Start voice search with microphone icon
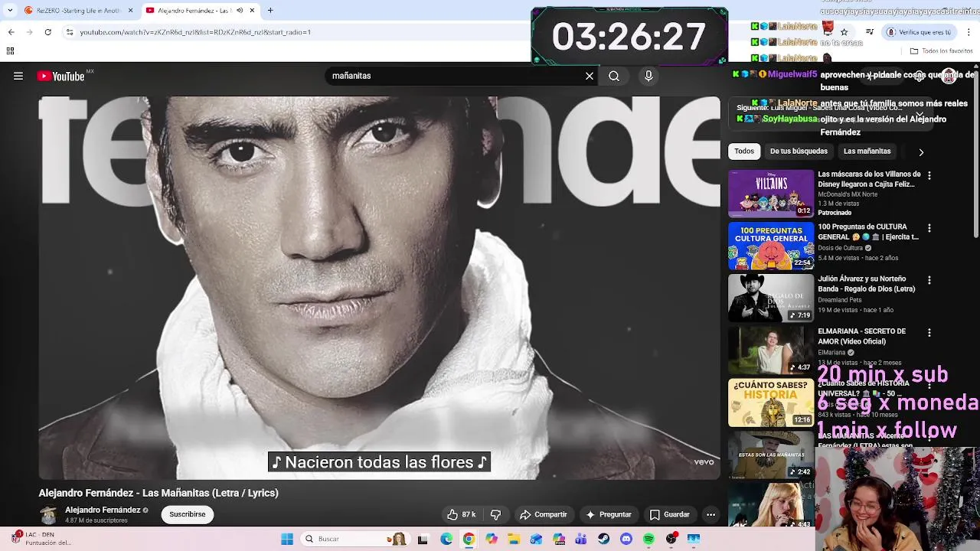The width and height of the screenshot is (980, 551). [648, 76]
